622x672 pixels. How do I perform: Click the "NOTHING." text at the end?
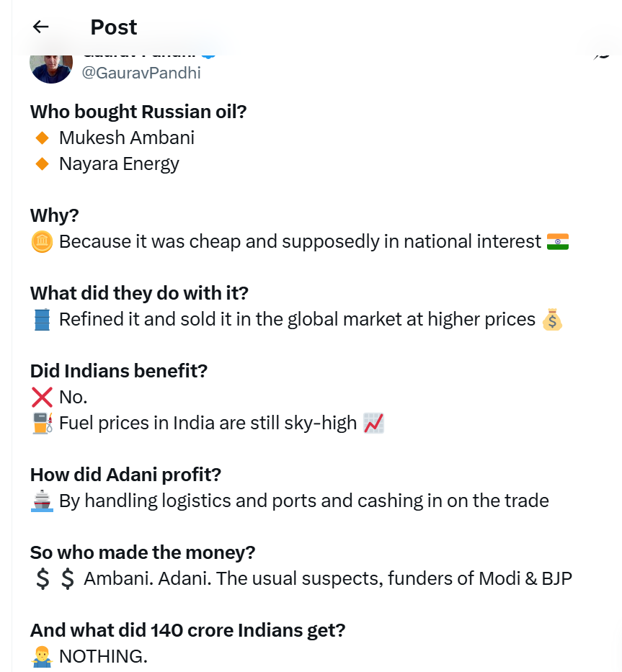pos(103,656)
